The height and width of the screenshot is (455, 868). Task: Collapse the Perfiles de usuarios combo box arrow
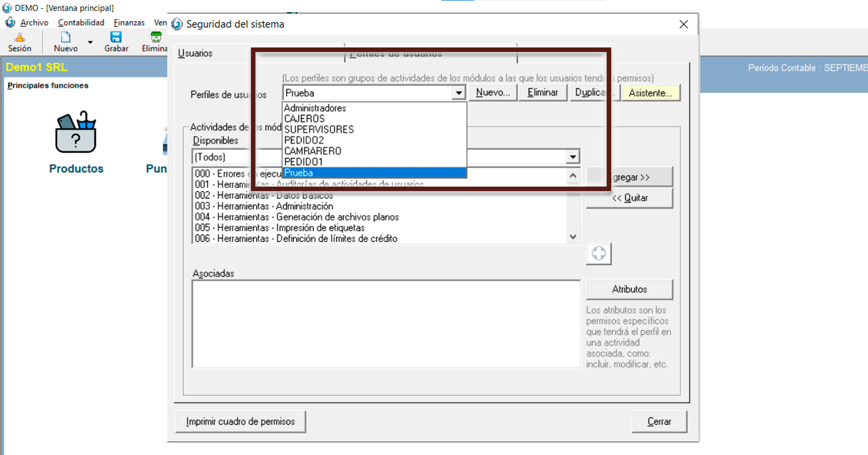point(459,93)
